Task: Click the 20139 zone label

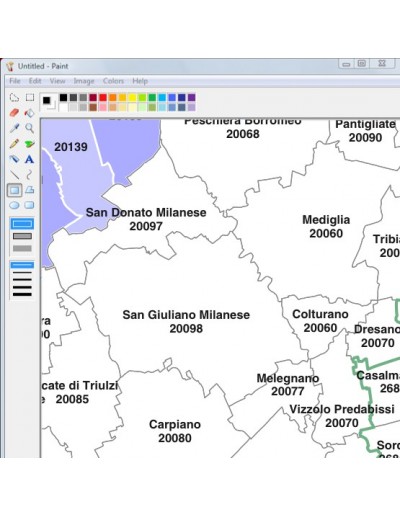Action: 71,147
